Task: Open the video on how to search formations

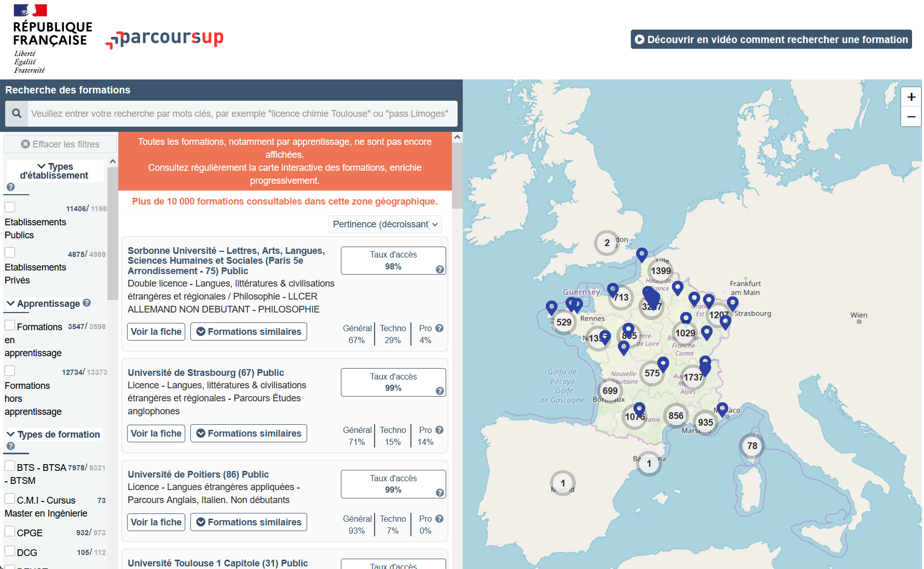Action: click(771, 39)
